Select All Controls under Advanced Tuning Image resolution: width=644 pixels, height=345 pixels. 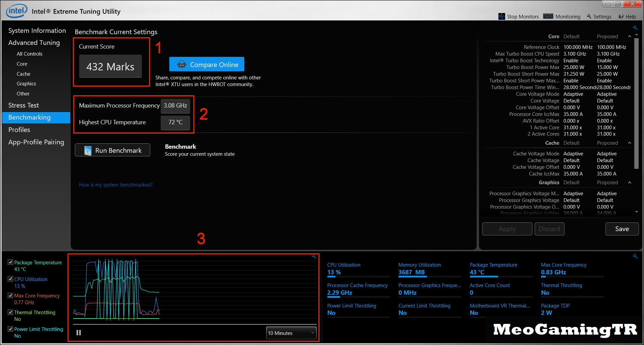[30, 54]
